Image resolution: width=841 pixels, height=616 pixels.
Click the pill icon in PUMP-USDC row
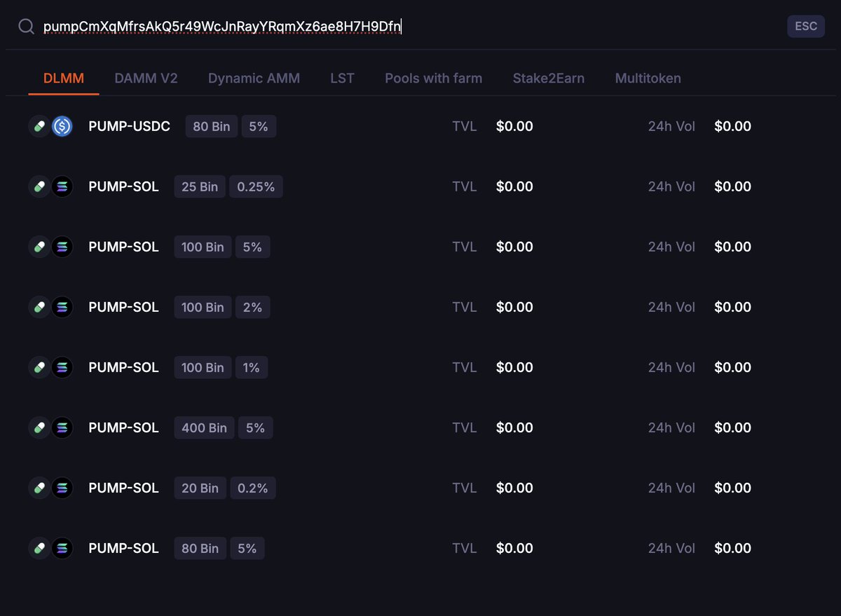point(39,126)
